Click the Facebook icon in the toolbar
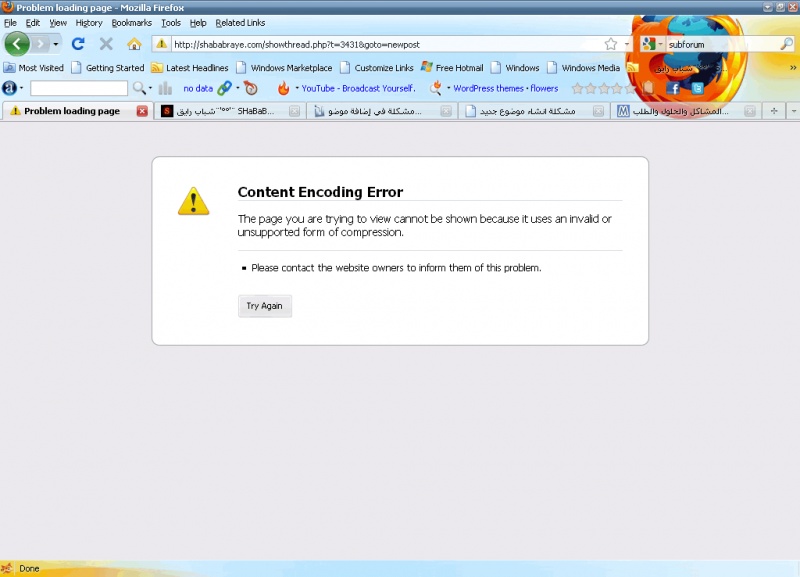The image size is (800, 577). pos(673,88)
